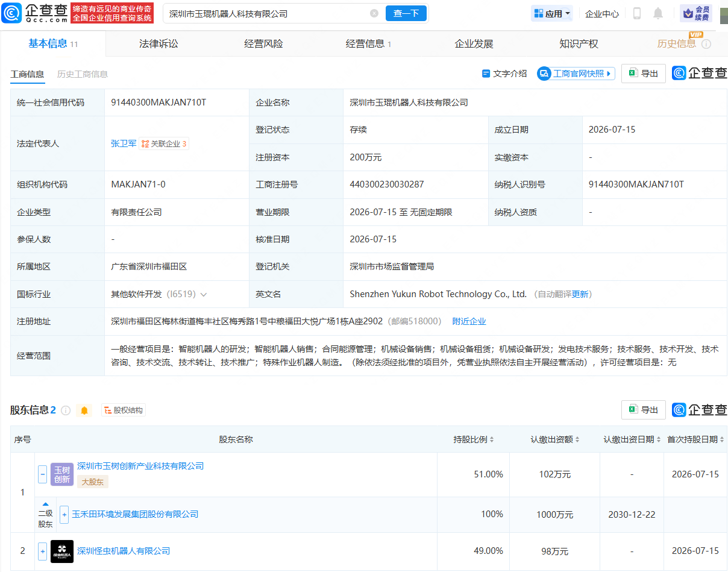
Task: Open the 经营风险 tab
Action: pos(263,44)
